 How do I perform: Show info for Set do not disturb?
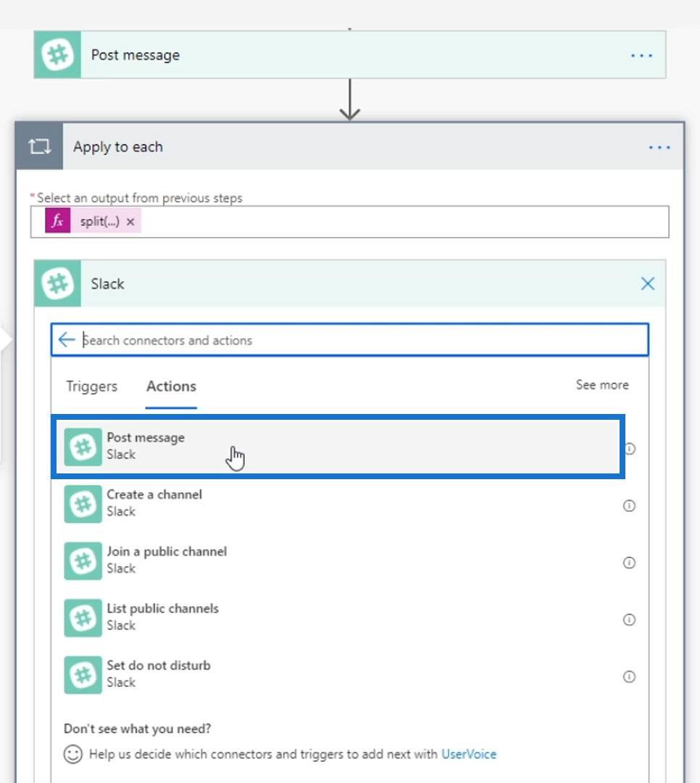click(629, 676)
